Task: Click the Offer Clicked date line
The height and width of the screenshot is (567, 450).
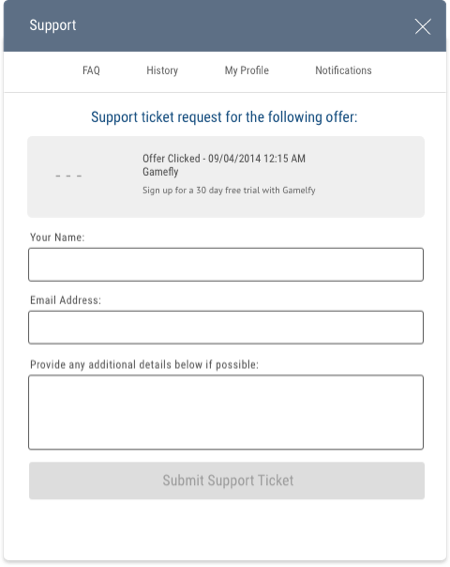Action: tap(224, 158)
